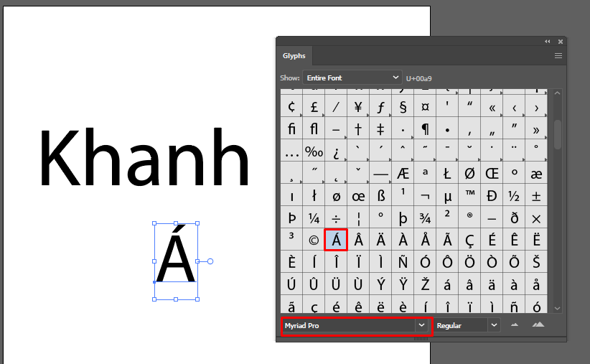The width and height of the screenshot is (590, 364).
Task: Click the zoom out small mountains icon
Action: click(x=514, y=325)
